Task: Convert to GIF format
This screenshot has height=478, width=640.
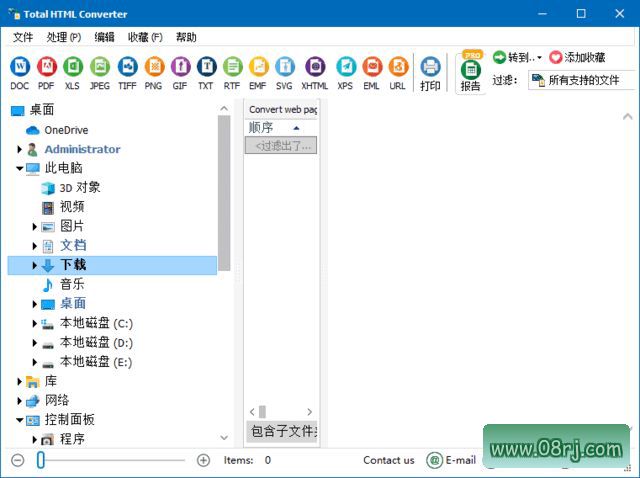Action: (180, 73)
